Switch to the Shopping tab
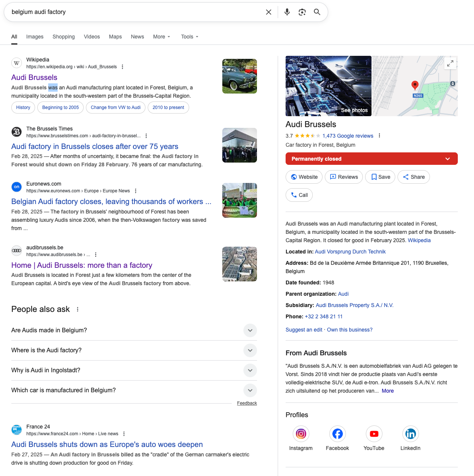Screen dimensions: 474x476 (64, 37)
